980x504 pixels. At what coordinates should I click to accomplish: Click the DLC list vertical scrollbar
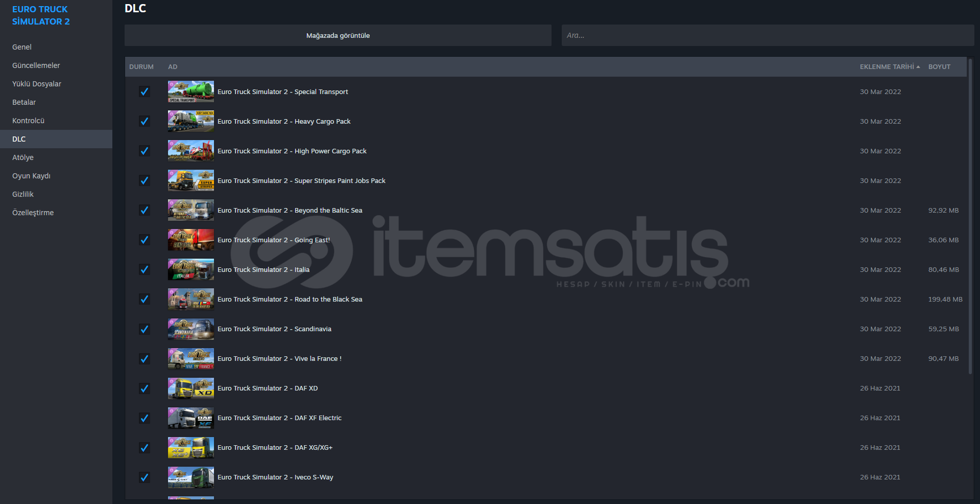970,217
